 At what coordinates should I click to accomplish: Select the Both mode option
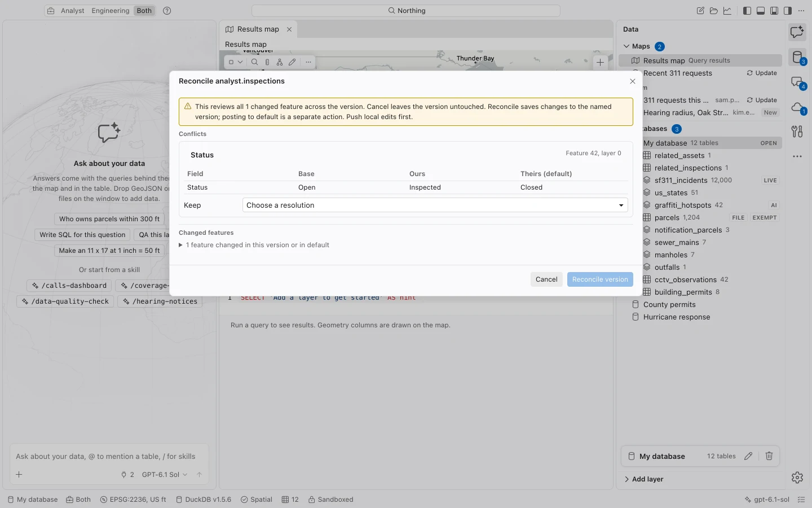tap(144, 11)
